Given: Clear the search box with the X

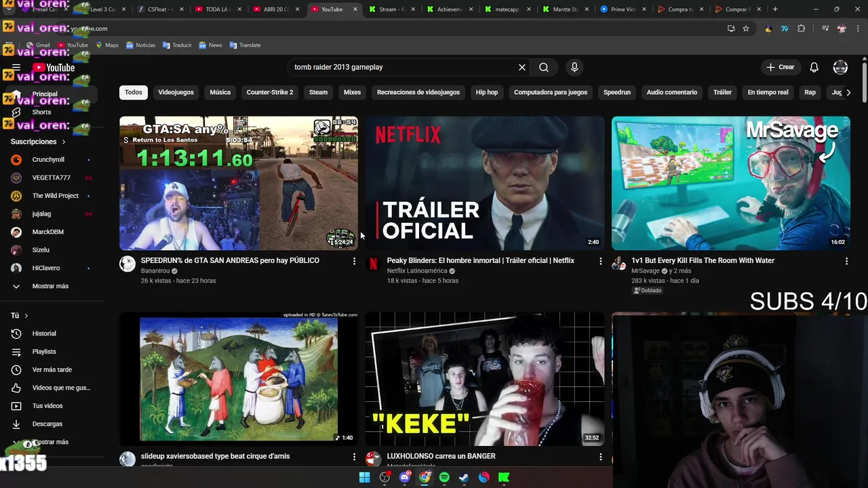Looking at the screenshot, I should pos(522,67).
